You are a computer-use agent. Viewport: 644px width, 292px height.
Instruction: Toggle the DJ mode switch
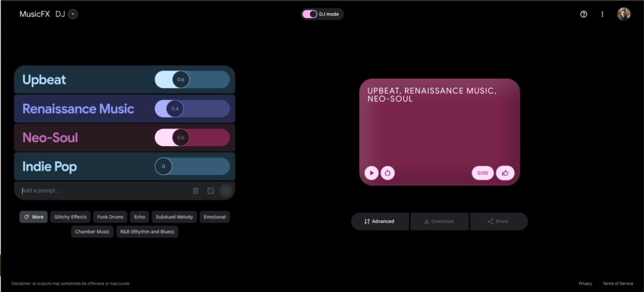point(310,14)
